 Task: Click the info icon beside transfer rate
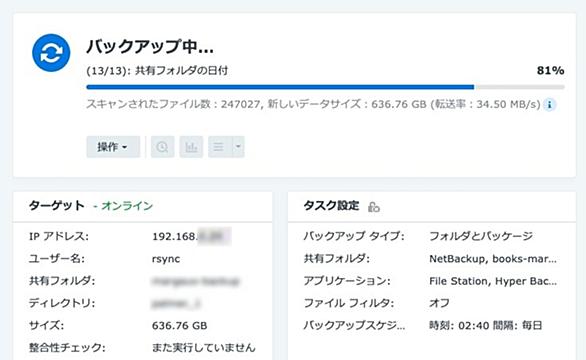tap(550, 105)
